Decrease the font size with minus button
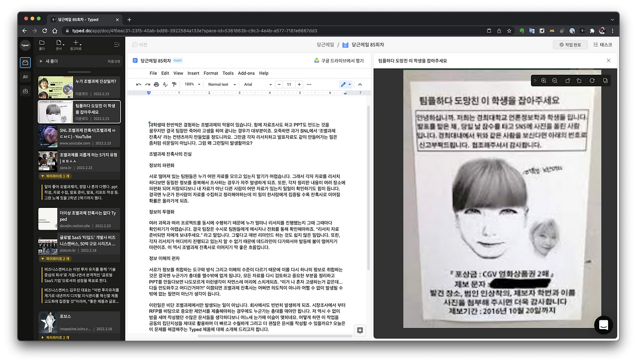 [x=279, y=85]
